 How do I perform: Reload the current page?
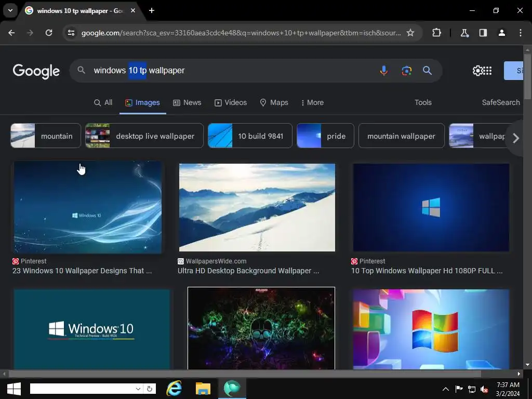tap(49, 33)
